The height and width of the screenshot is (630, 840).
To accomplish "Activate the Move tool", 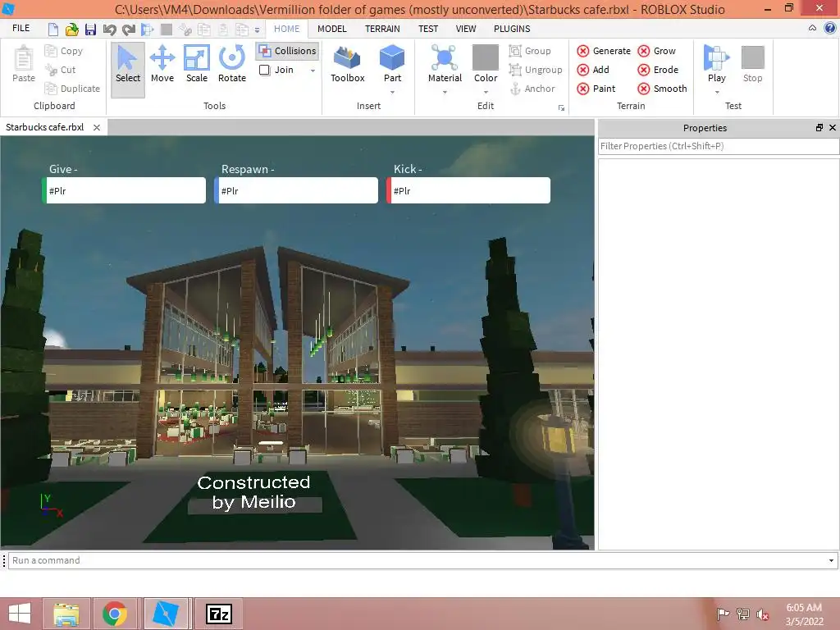I will (x=162, y=64).
